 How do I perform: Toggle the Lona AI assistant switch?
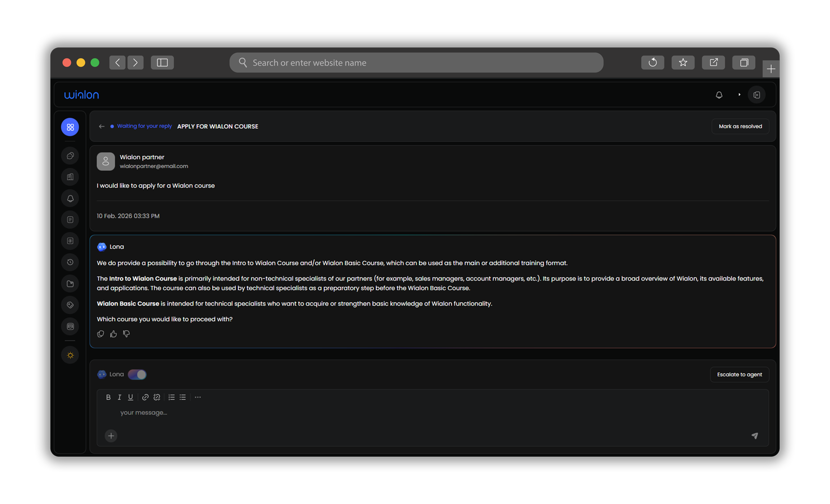click(137, 374)
